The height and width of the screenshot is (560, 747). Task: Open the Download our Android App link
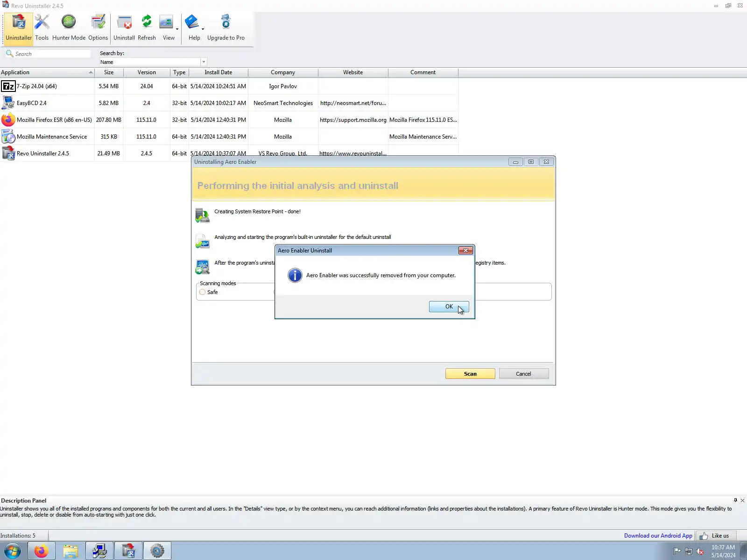658,536
